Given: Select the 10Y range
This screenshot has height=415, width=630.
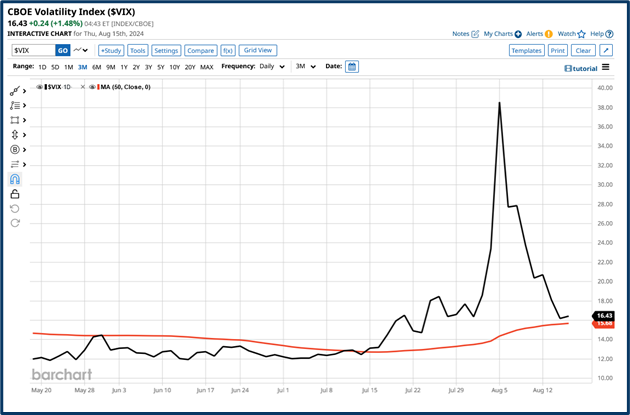Looking at the screenshot, I should click(x=174, y=67).
